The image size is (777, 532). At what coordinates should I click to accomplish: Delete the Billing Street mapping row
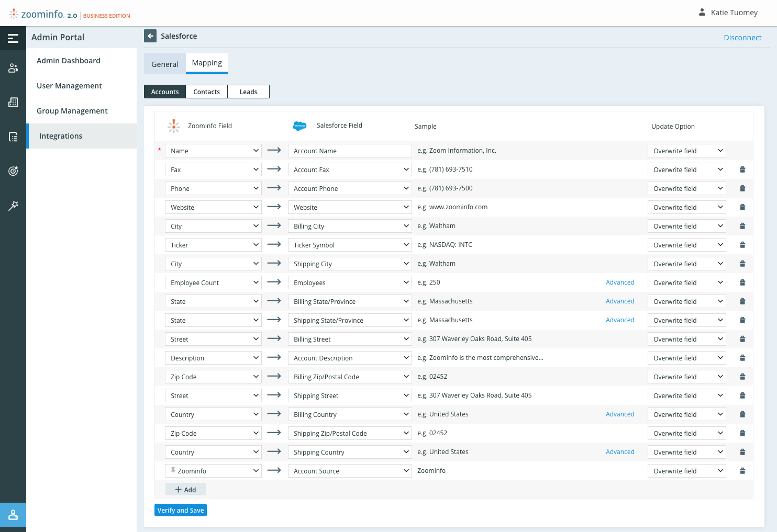[742, 339]
